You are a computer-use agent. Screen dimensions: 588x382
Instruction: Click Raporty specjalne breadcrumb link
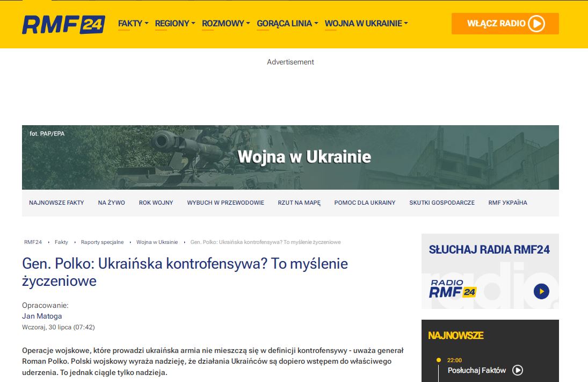(x=102, y=242)
